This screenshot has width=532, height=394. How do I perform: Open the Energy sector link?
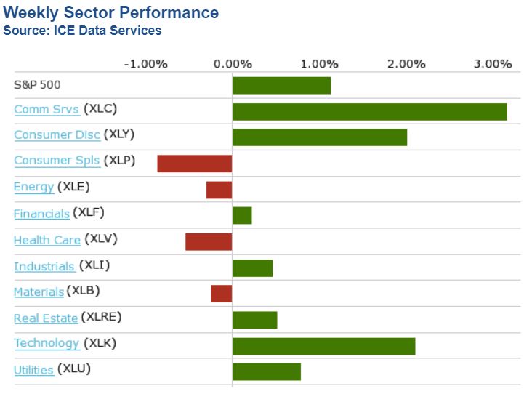[33, 187]
